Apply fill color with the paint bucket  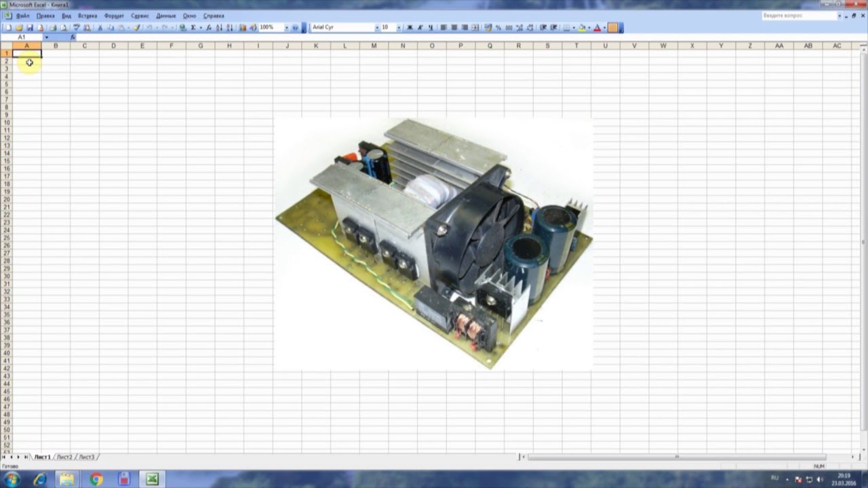(x=583, y=28)
